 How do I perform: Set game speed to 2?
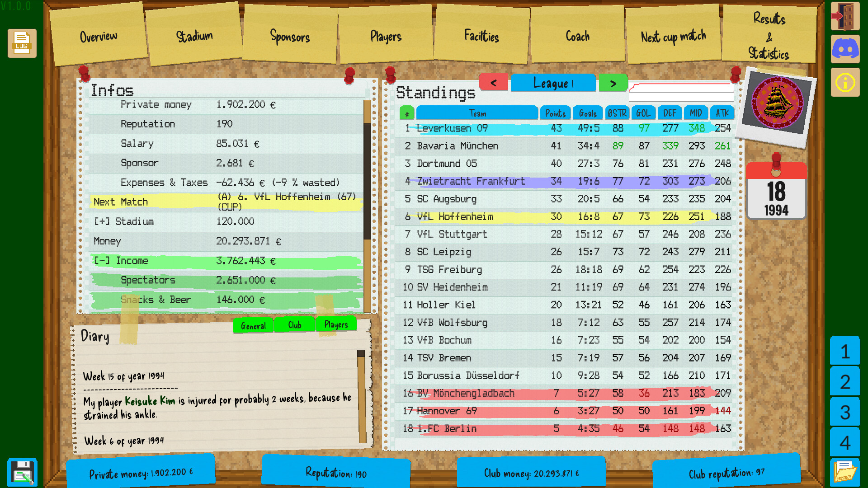pyautogui.click(x=845, y=382)
